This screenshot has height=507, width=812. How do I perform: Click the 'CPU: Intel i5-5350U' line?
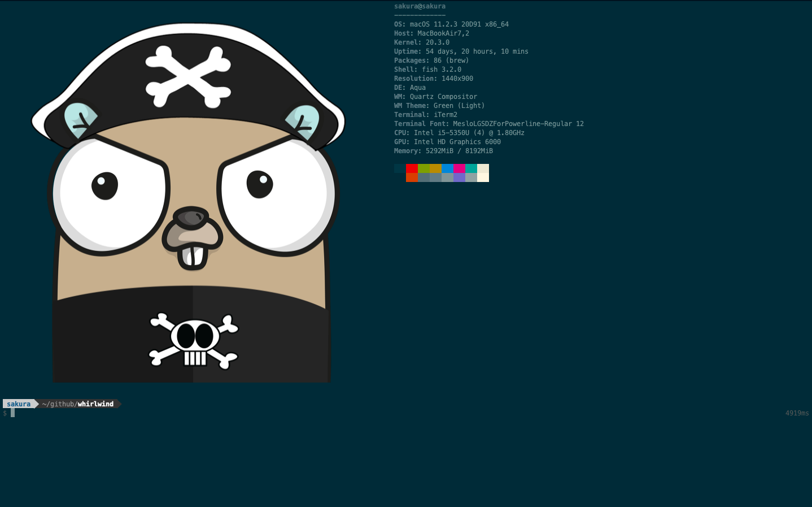pos(459,133)
